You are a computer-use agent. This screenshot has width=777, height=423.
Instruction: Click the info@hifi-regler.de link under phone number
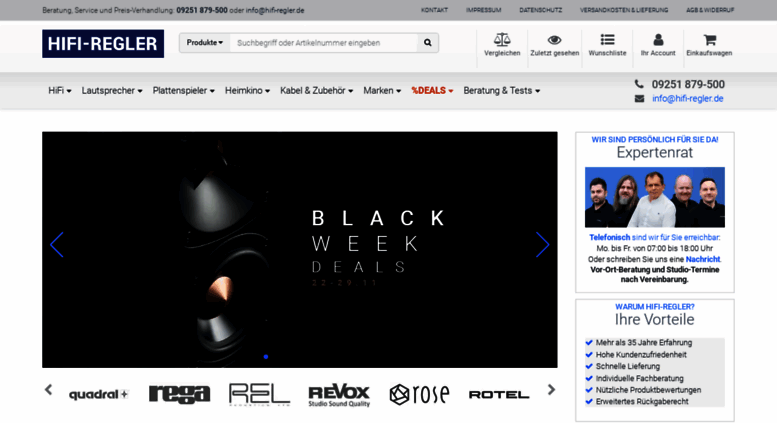pyautogui.click(x=687, y=99)
